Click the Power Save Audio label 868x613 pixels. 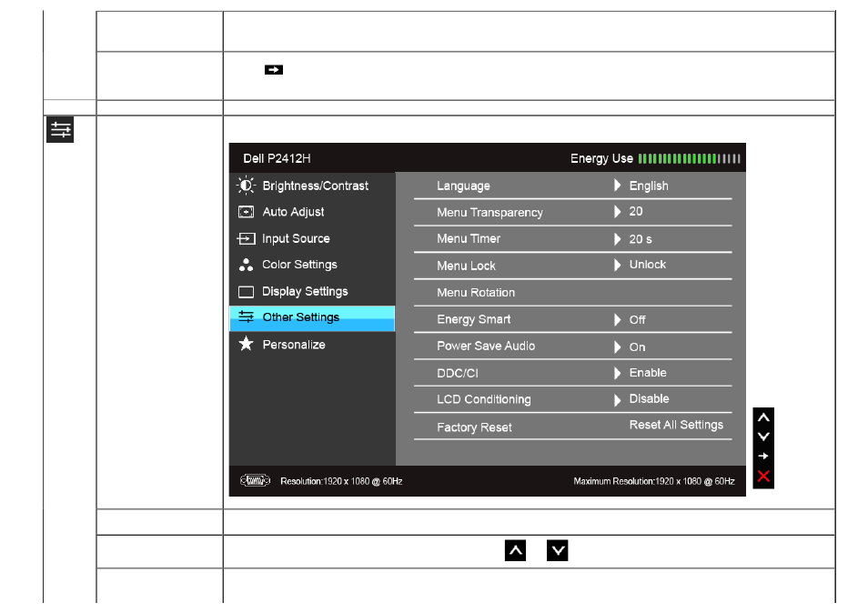click(x=486, y=346)
